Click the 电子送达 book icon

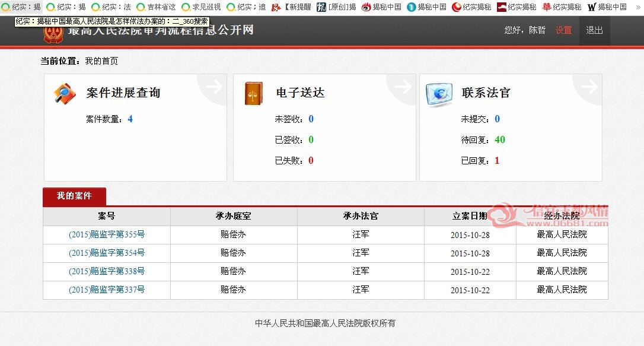(253, 94)
